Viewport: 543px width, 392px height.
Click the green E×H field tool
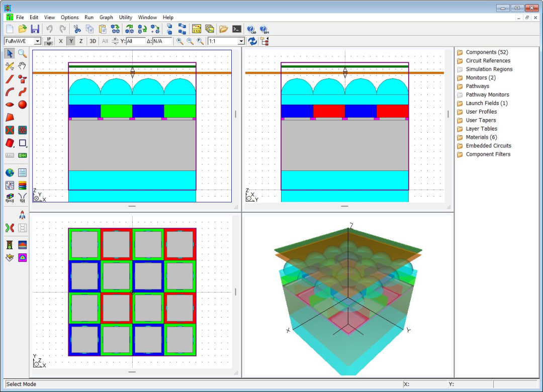23,155
